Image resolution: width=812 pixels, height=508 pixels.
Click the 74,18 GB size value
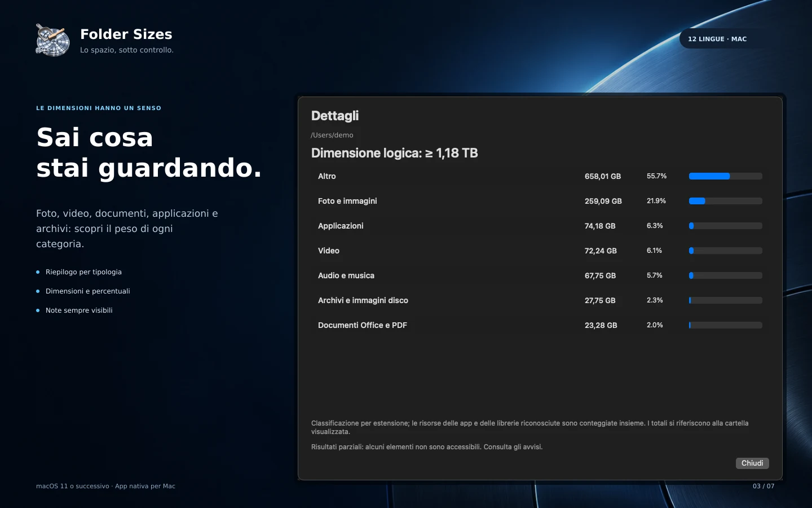[x=600, y=226]
